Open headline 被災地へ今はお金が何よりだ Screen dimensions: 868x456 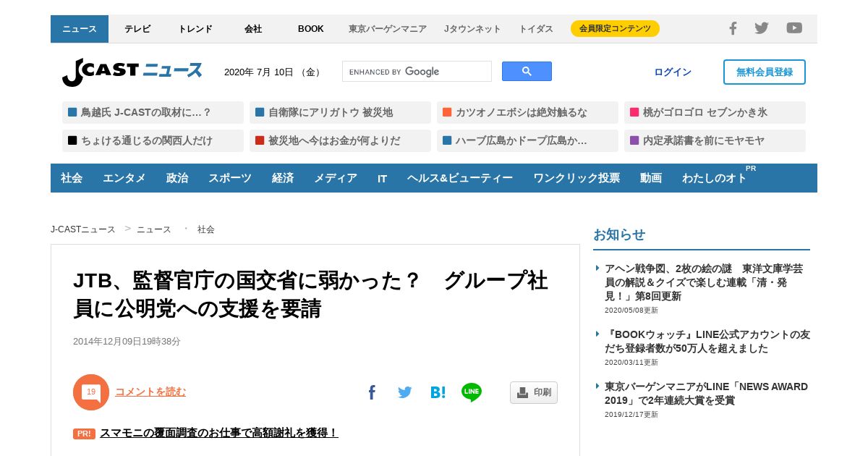pyautogui.click(x=340, y=141)
